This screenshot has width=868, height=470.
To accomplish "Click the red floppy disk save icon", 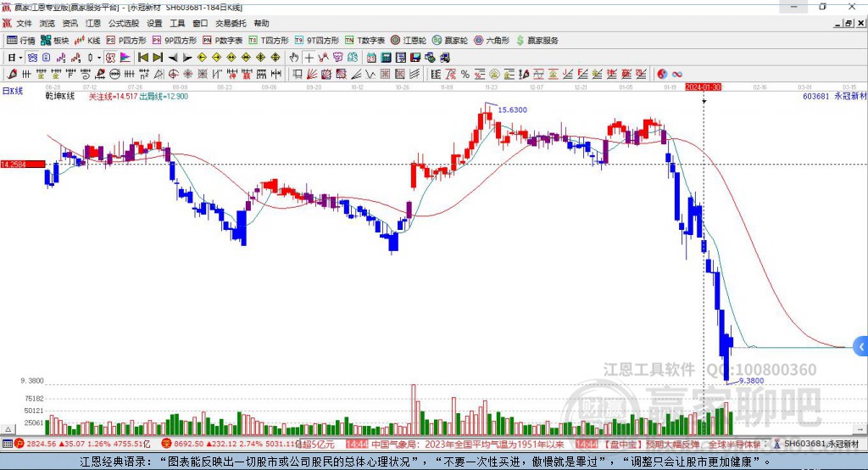I will tap(415, 58).
